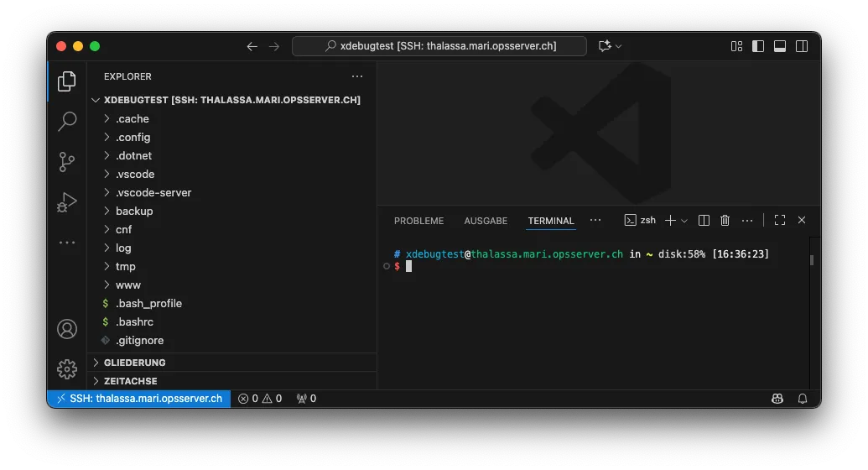Select the TERMINAL tab
Image resolution: width=868 pixels, height=470 pixels.
pos(551,221)
